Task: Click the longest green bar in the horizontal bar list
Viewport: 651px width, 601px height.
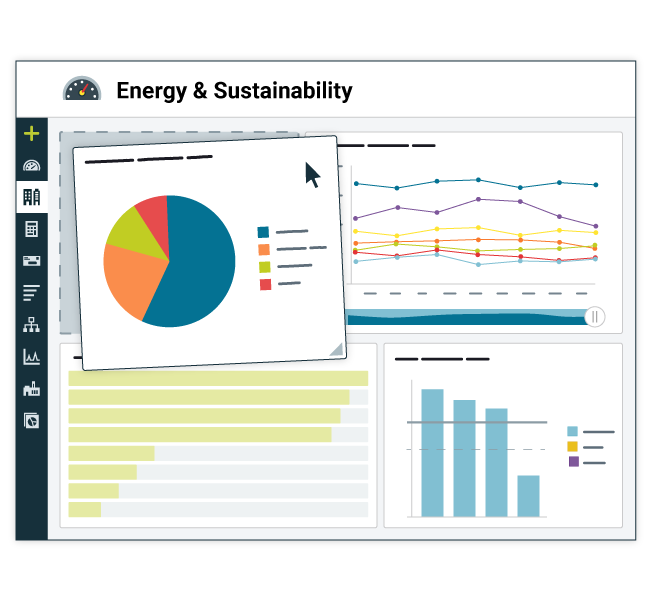Action: click(218, 378)
